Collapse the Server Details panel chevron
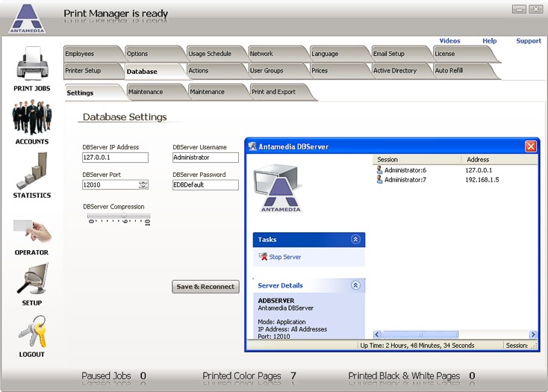This screenshot has width=548, height=392. 355,285
